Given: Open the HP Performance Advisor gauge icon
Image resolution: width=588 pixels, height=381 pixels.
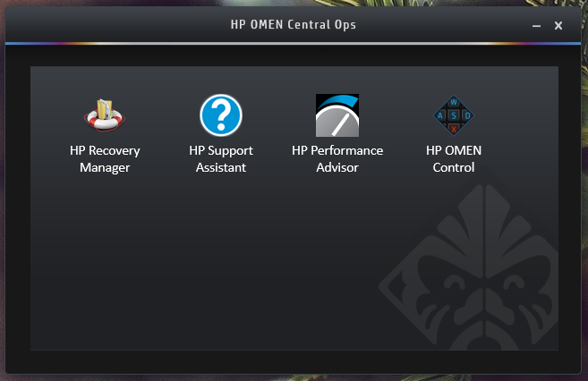Looking at the screenshot, I should 337,115.
